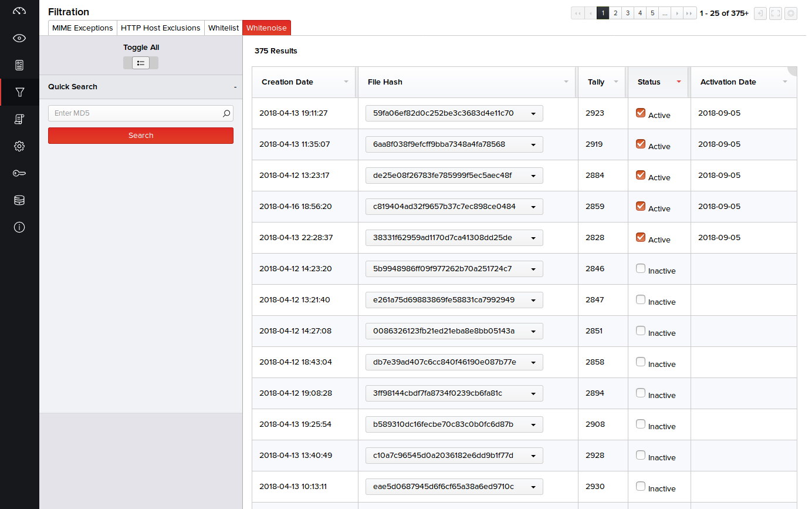Viewport: 812px width, 509px height.
Task: Switch the Toggle All list control
Action: pos(141,63)
